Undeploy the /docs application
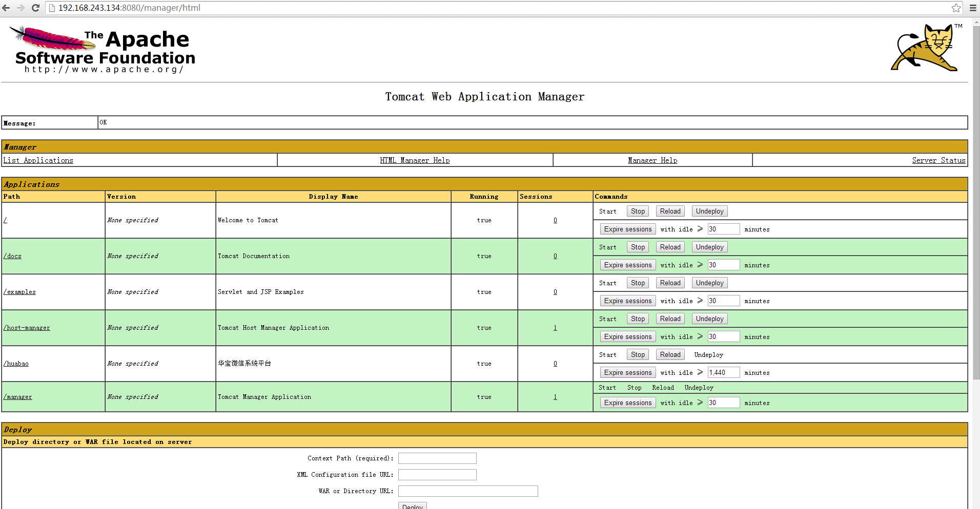Screen dimensions: 980x509 (x=709, y=247)
